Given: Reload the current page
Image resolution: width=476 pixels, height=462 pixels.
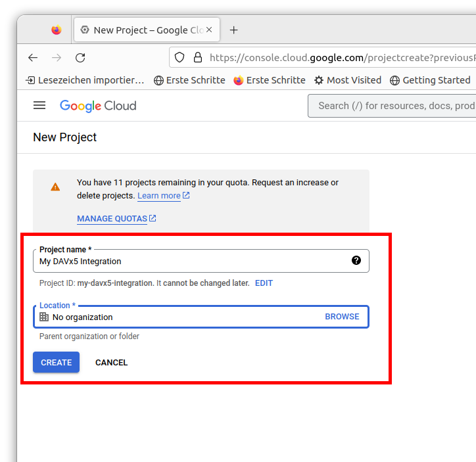Looking at the screenshot, I should pos(80,57).
